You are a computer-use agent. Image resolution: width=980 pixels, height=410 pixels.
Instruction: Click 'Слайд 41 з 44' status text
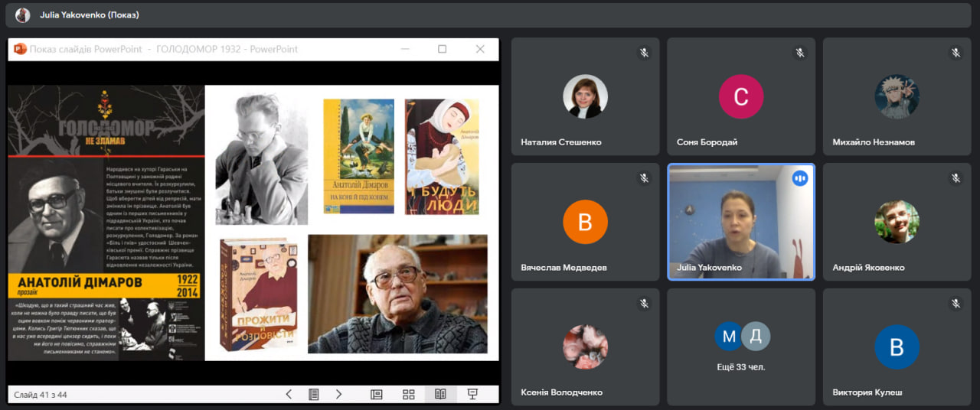41,395
